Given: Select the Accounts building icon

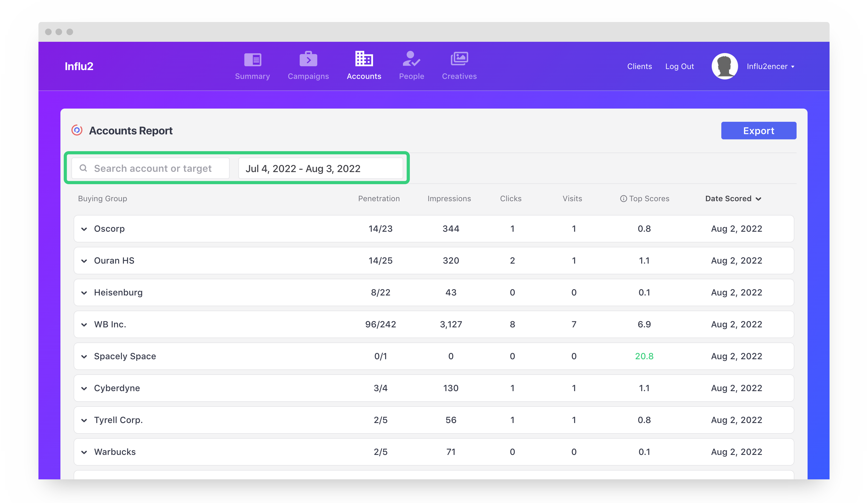Looking at the screenshot, I should [x=364, y=59].
